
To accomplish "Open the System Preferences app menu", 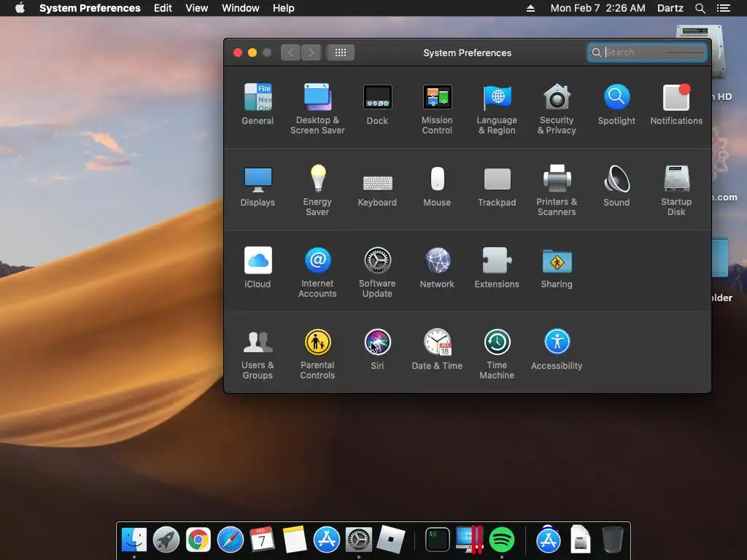I will tap(90, 8).
